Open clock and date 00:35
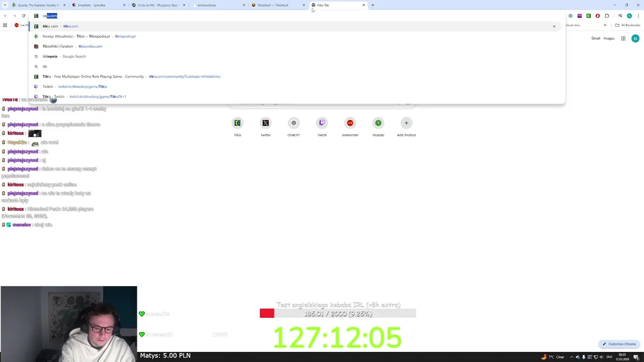This screenshot has height=362, width=644. (x=622, y=357)
